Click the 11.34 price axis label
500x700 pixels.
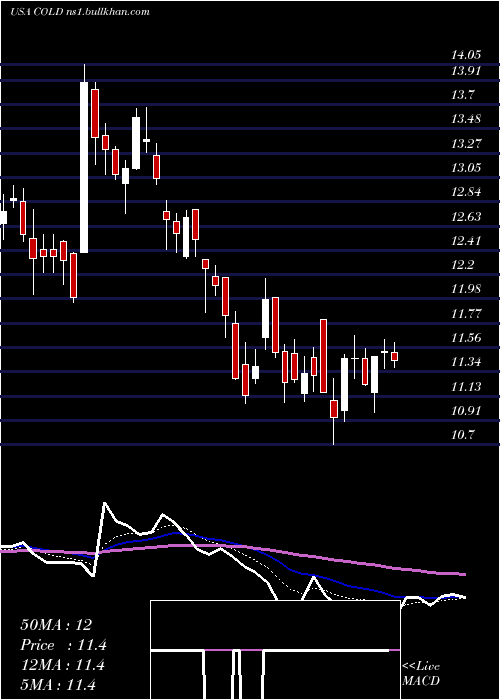click(x=466, y=362)
